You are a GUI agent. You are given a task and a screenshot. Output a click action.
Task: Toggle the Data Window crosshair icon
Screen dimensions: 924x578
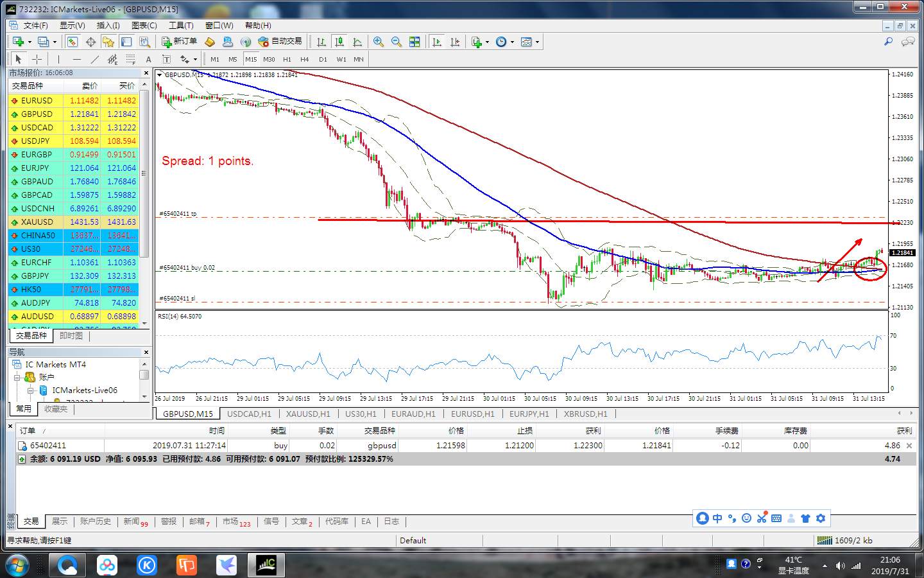pyautogui.click(x=90, y=42)
